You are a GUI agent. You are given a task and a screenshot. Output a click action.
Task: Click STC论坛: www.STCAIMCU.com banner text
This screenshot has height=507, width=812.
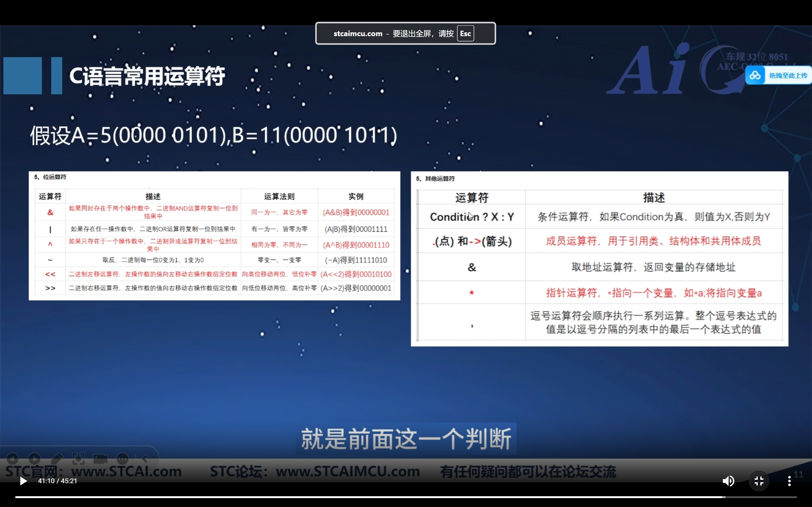[x=315, y=471]
